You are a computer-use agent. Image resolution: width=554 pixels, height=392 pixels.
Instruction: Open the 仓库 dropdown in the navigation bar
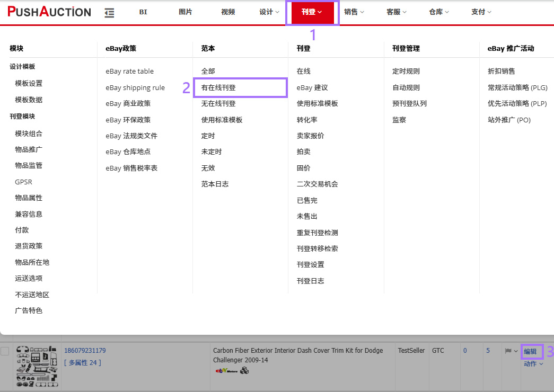click(439, 12)
